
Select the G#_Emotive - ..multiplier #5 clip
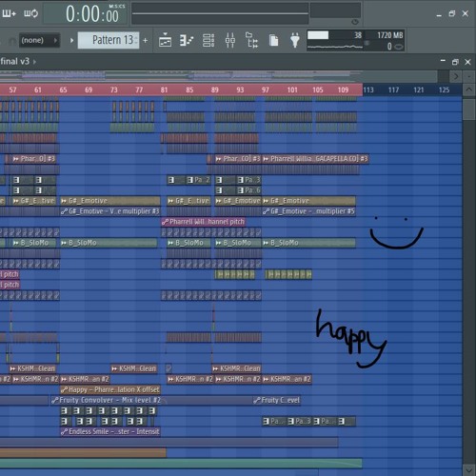[308, 211]
